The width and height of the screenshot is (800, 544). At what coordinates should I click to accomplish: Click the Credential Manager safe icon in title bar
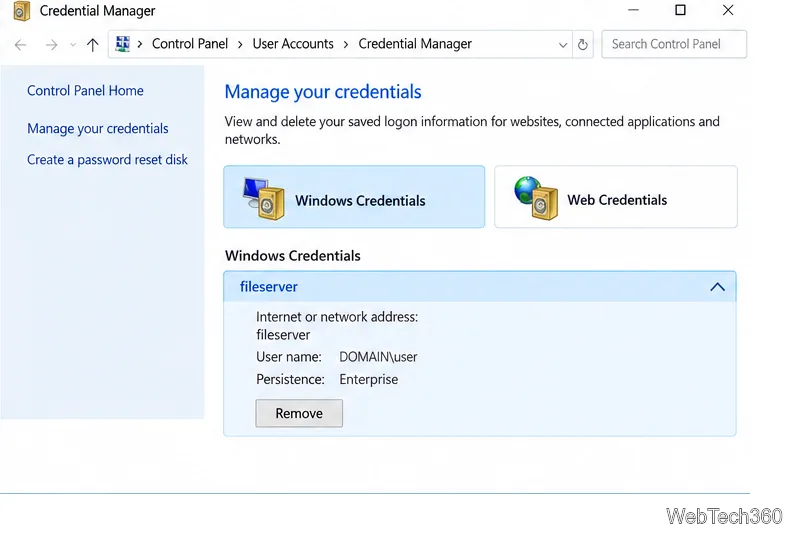22,11
